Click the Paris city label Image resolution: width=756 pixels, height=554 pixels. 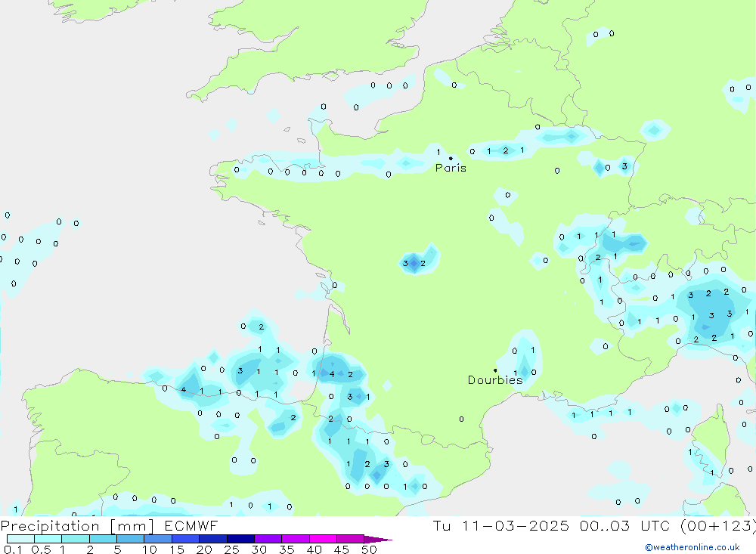click(x=451, y=168)
